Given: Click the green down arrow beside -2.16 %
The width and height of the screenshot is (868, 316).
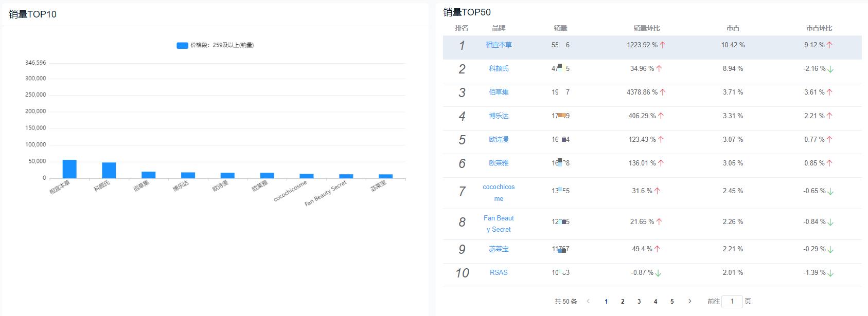Looking at the screenshot, I should tap(830, 69).
